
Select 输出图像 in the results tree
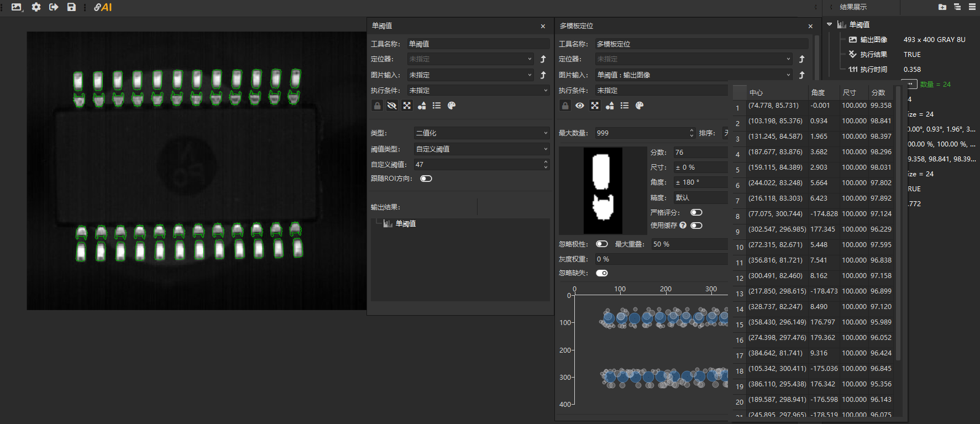click(873, 40)
